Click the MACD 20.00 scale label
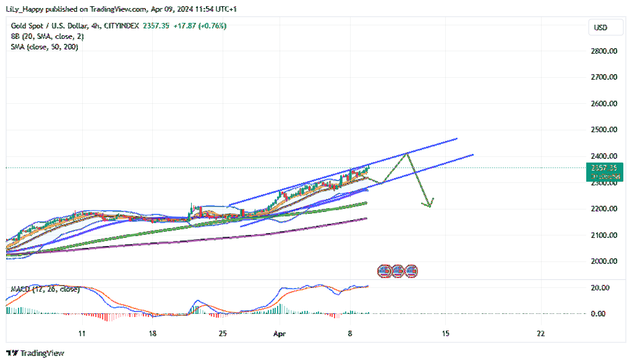This screenshot has height=364, width=632. (x=600, y=288)
